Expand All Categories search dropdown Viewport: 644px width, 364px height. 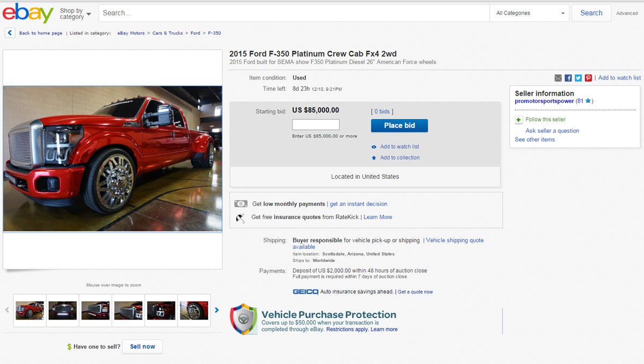[x=530, y=13]
